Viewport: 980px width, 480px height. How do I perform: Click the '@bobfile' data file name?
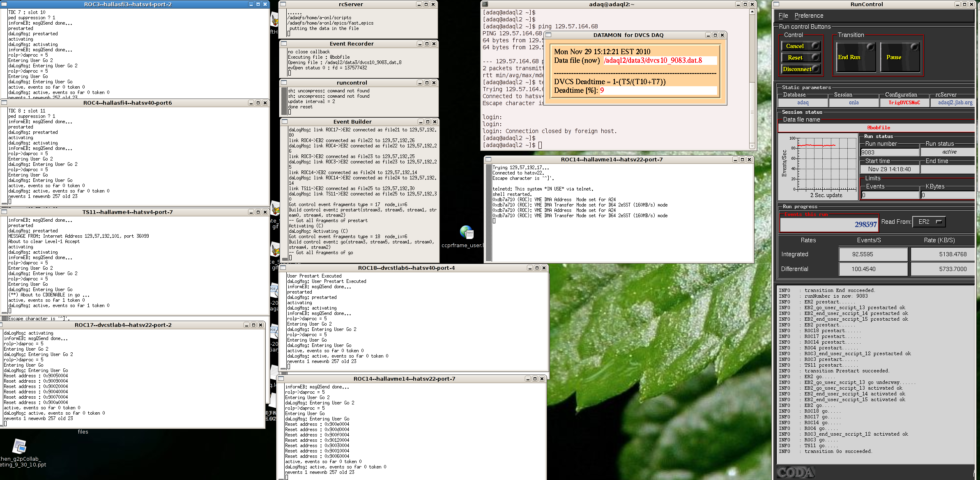tap(879, 128)
